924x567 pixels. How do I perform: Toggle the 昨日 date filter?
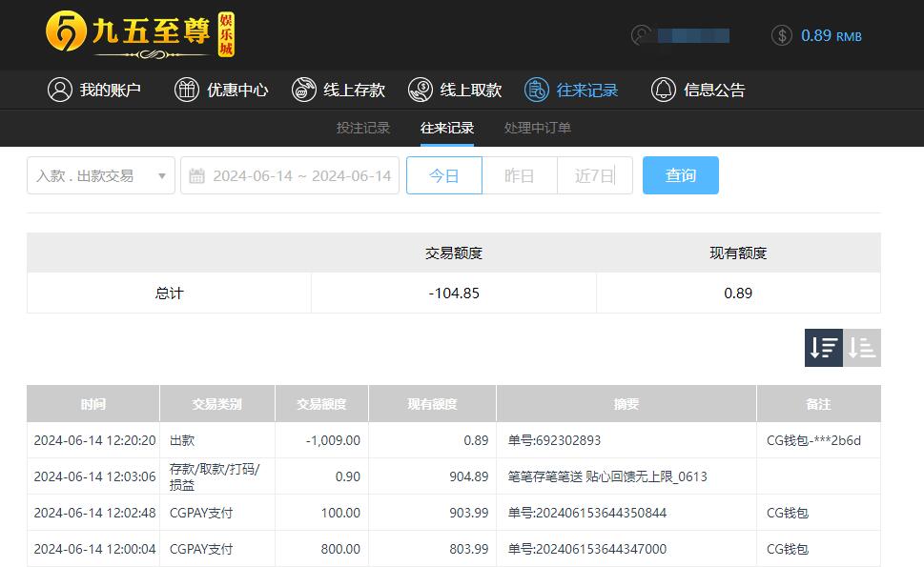(520, 174)
